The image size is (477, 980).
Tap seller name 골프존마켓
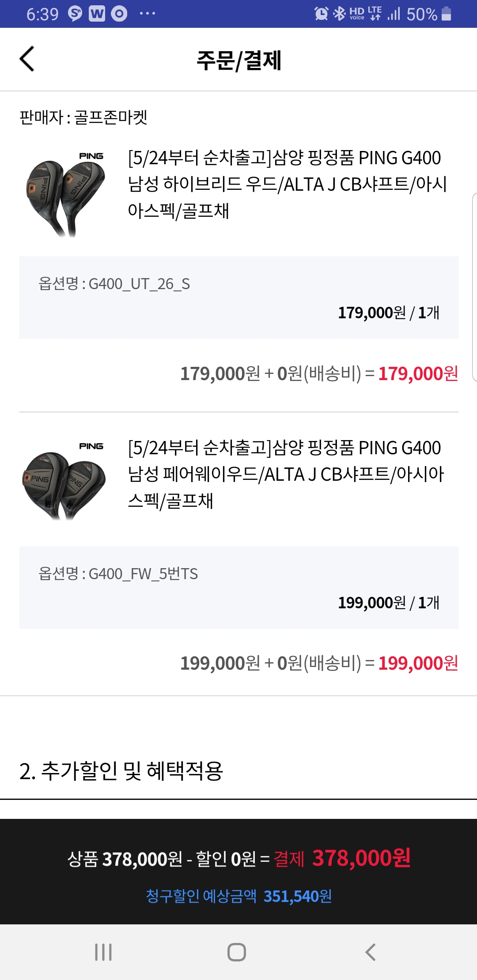pos(110,117)
